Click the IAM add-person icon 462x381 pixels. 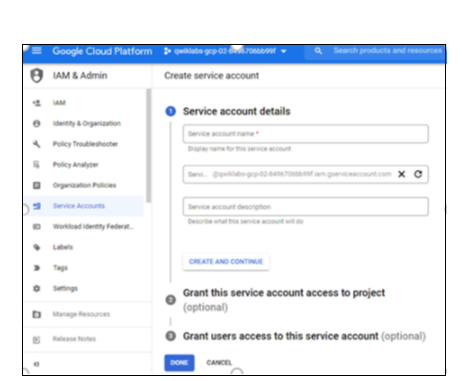click(x=37, y=103)
